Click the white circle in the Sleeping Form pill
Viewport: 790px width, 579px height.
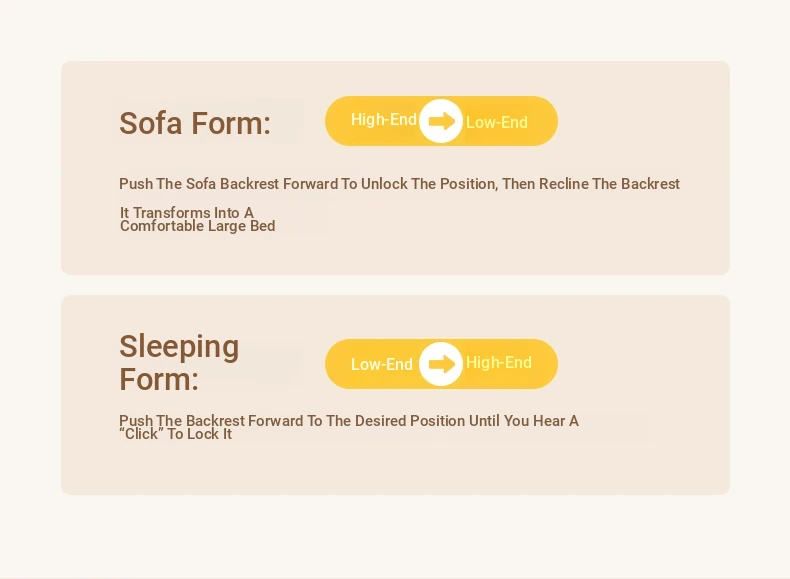[441, 364]
